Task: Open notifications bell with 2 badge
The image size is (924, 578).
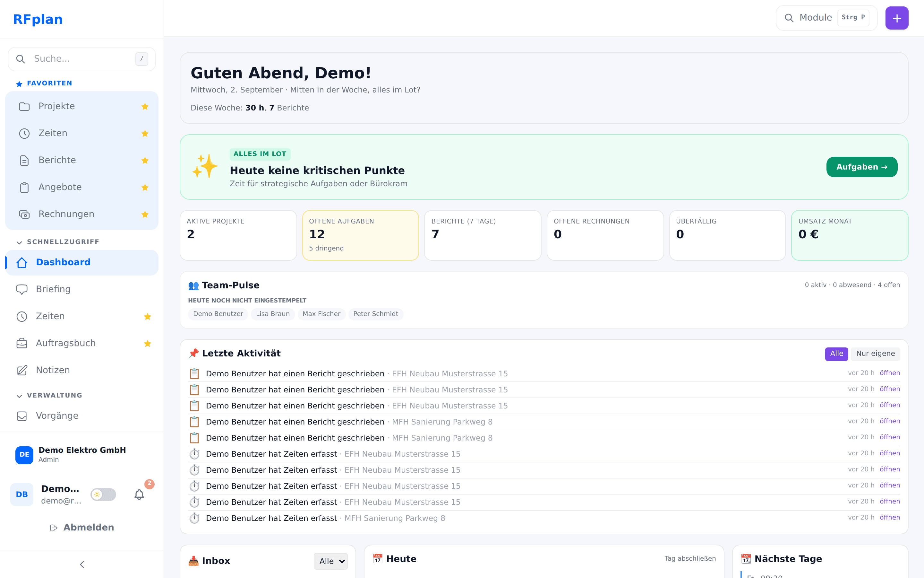Action: coord(139,494)
